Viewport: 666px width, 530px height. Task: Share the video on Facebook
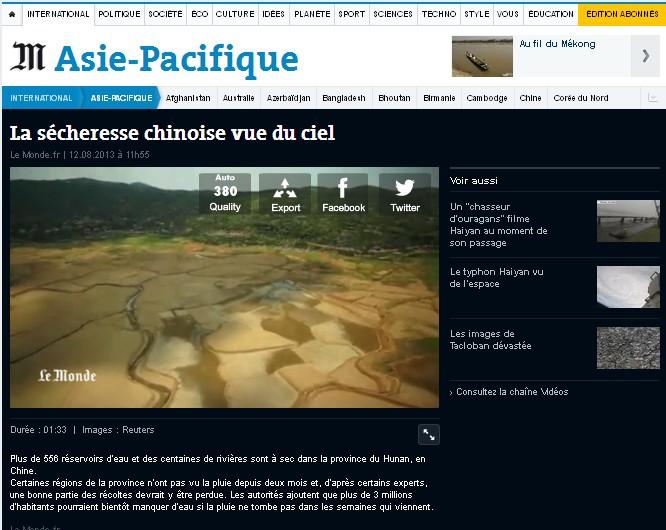343,193
